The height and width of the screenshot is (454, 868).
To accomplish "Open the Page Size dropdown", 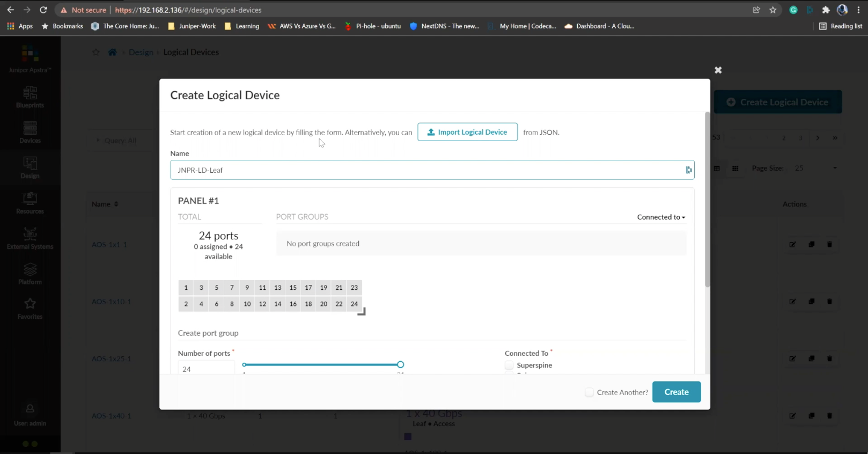I will coord(815,168).
